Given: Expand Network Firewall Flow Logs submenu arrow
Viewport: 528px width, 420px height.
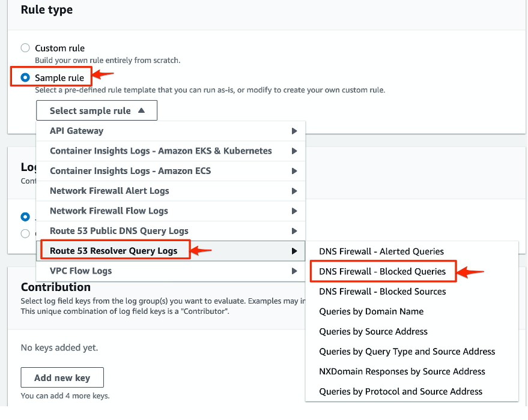Looking at the screenshot, I should click(x=294, y=211).
